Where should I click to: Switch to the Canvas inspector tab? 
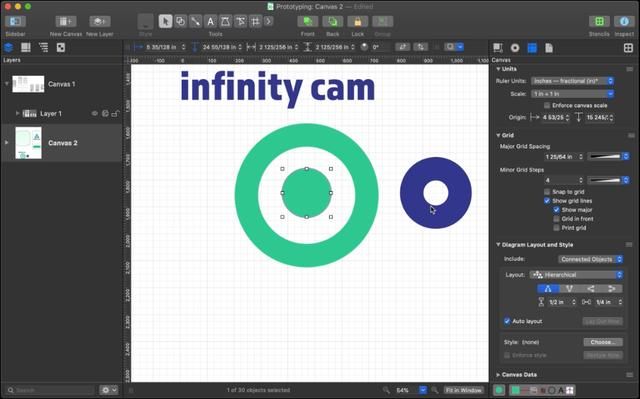pos(532,48)
